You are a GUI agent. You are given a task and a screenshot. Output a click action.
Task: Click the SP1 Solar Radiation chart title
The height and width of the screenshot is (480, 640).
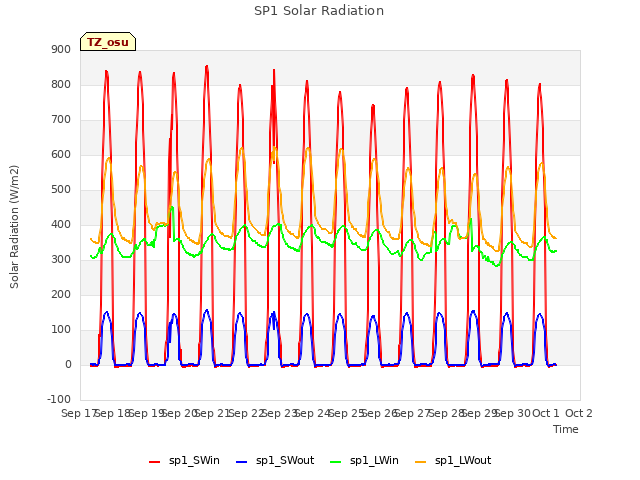pyautogui.click(x=319, y=11)
